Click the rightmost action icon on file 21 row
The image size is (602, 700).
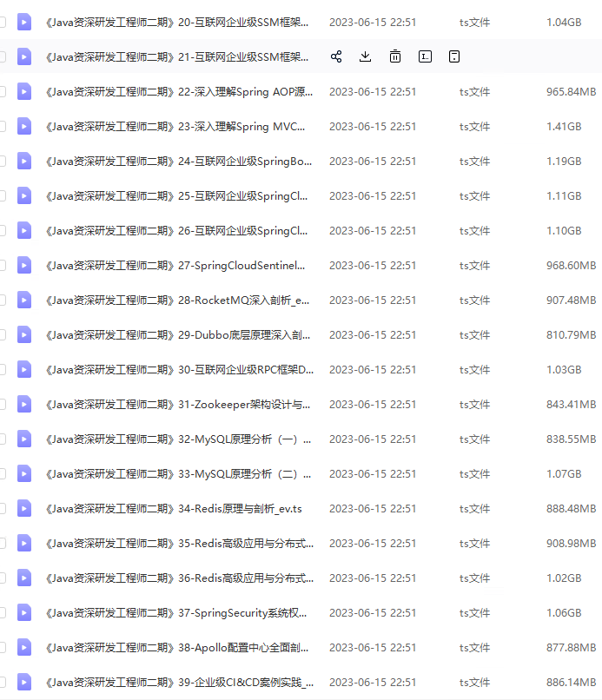point(453,56)
